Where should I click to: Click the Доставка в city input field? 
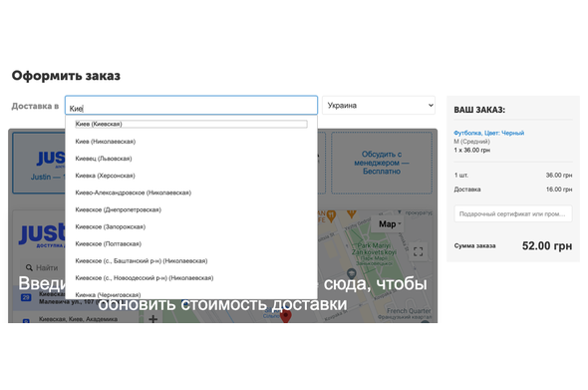pyautogui.click(x=191, y=106)
